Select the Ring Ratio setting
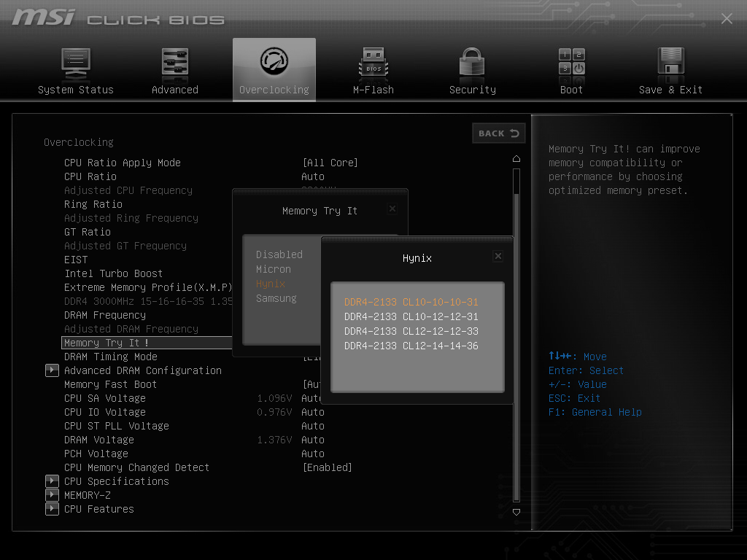The image size is (747, 560). [93, 204]
